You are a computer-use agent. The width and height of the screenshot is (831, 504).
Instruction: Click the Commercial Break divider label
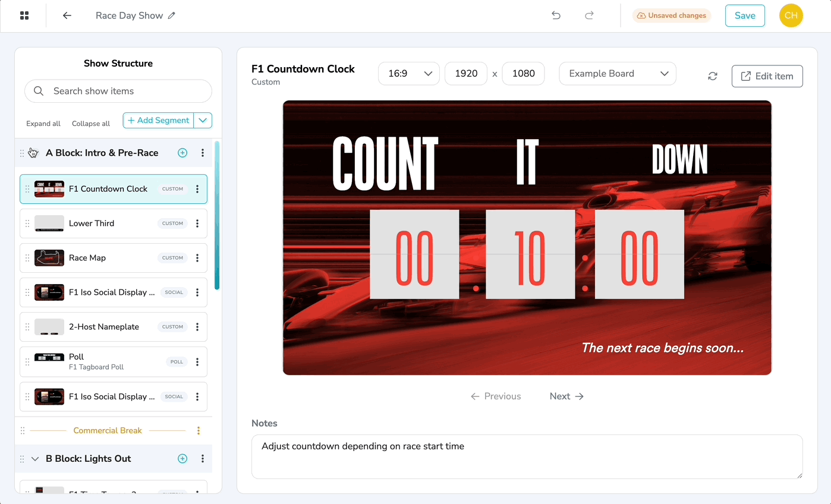pyautogui.click(x=108, y=430)
